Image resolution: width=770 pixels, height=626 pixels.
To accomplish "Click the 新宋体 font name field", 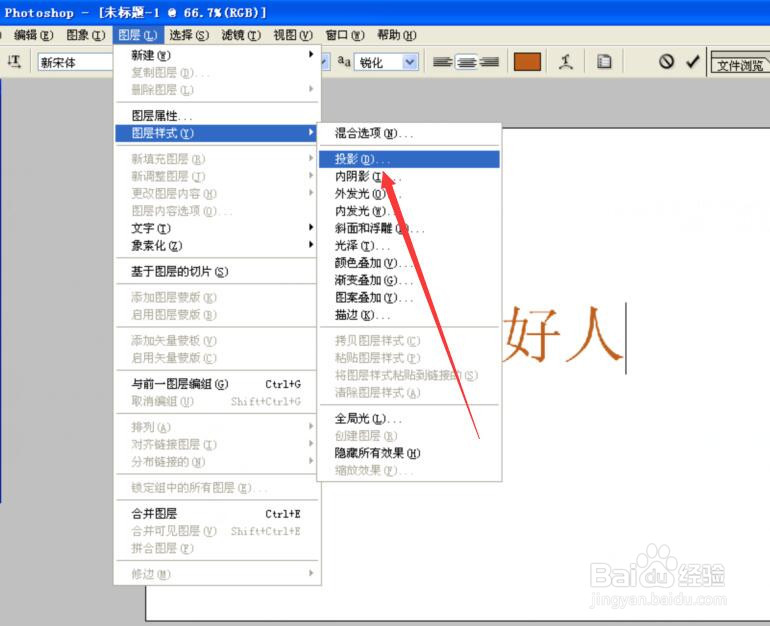I will [75, 62].
